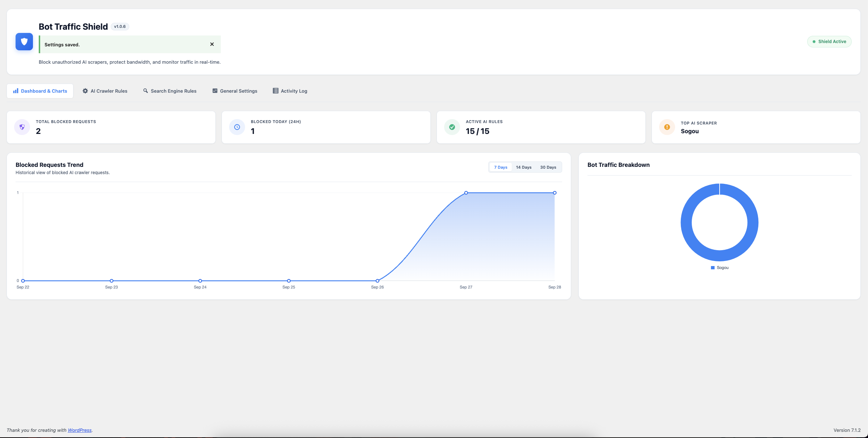Click the Sep 24 data point on trend chart
The width and height of the screenshot is (868, 438).
(200, 281)
